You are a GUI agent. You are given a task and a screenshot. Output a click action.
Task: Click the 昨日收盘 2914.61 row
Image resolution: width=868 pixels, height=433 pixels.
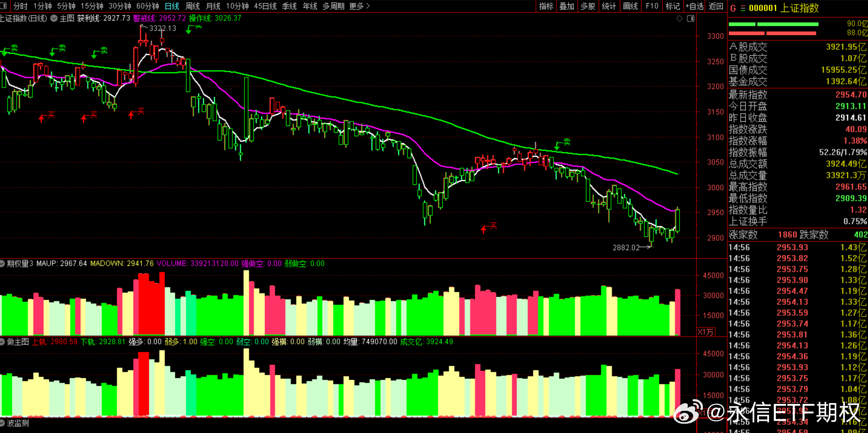point(798,118)
